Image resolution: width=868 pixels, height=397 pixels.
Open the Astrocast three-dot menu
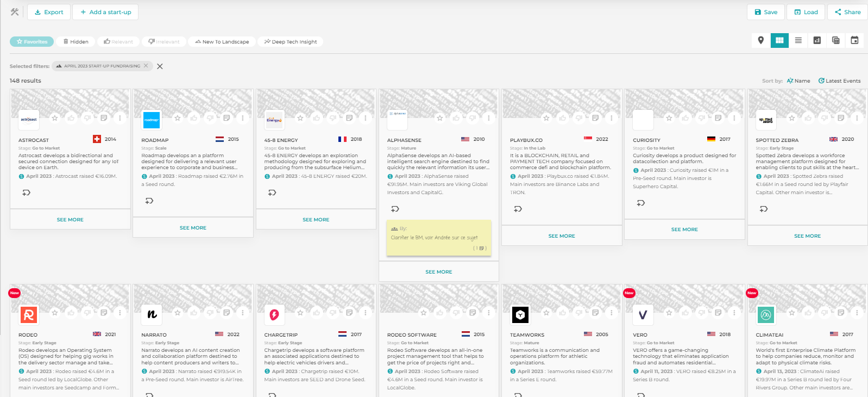[x=120, y=118]
